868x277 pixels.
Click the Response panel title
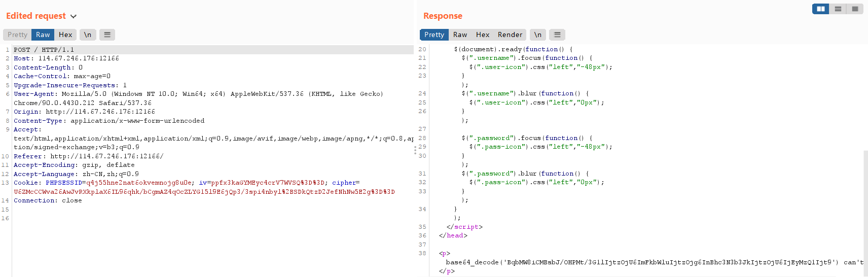(443, 16)
